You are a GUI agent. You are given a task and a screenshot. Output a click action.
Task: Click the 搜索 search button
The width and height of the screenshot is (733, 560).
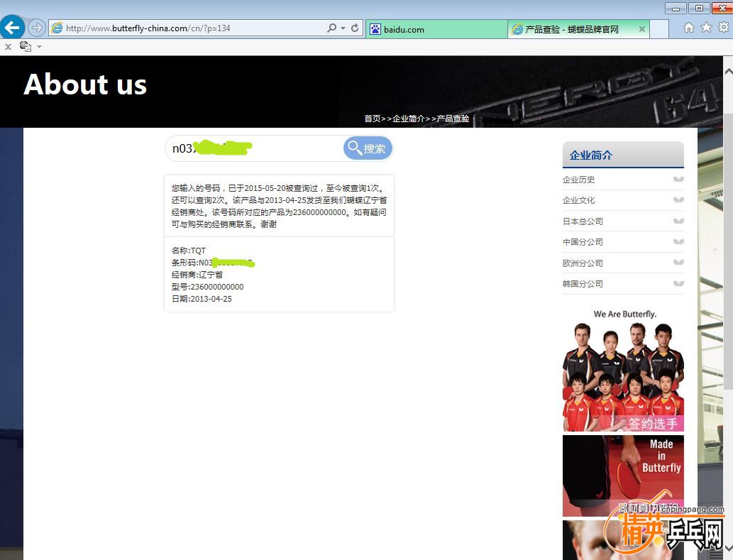[368, 148]
